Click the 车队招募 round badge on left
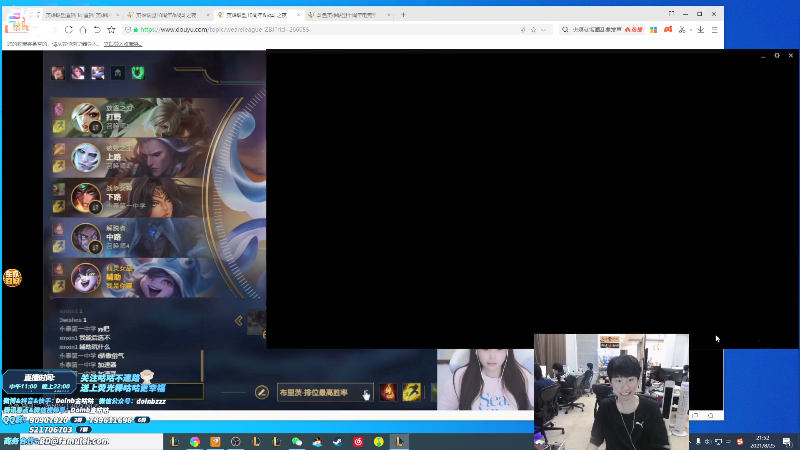This screenshot has width=800, height=450. [x=12, y=278]
